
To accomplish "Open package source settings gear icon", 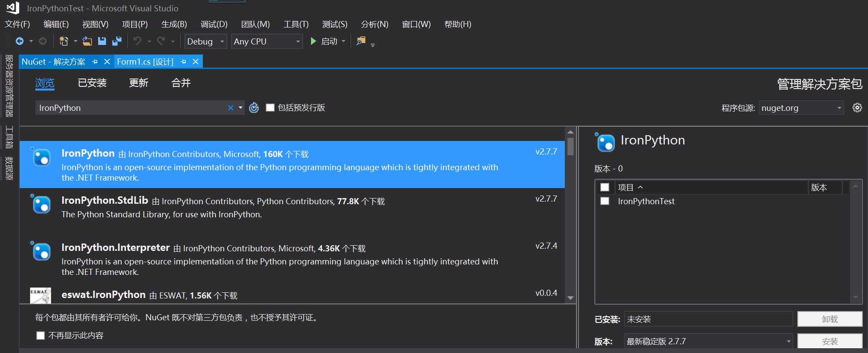I will click(857, 107).
